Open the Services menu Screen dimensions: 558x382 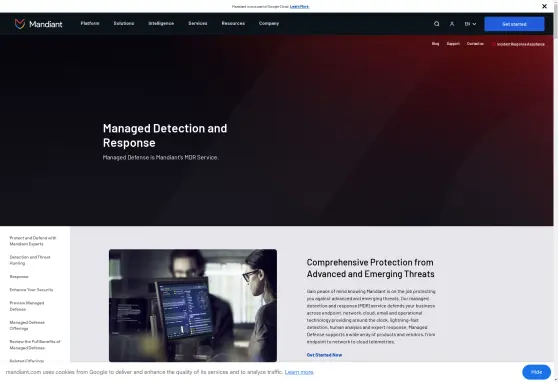(198, 23)
